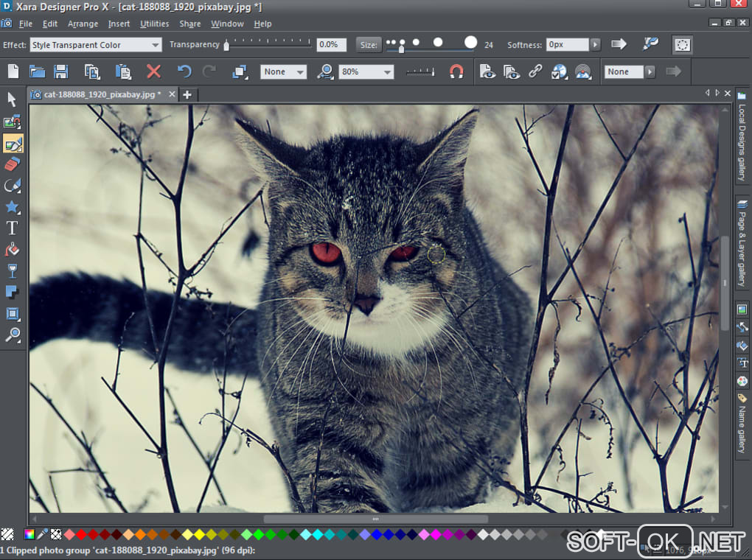752x560 pixels.
Task: Click the brush Size slider handle
Action: [401, 47]
